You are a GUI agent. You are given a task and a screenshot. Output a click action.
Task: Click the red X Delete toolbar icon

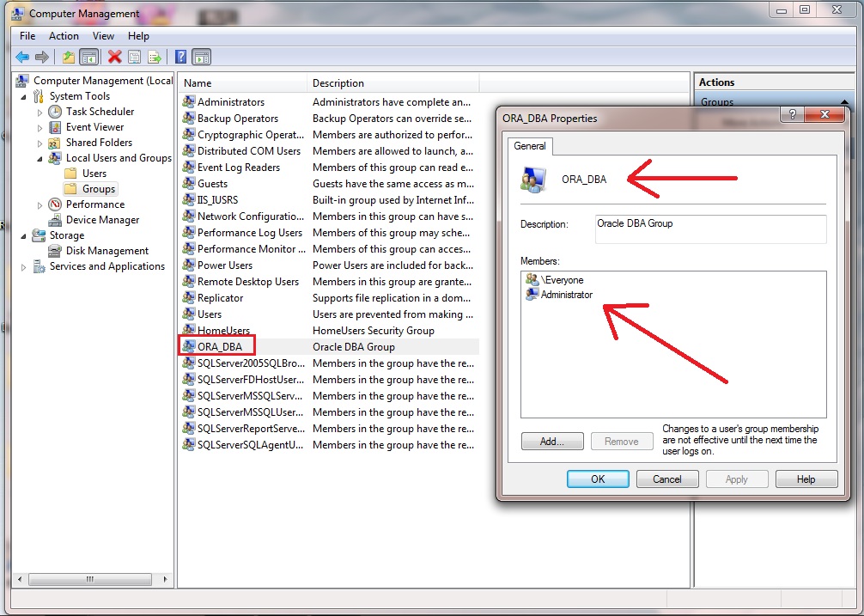click(114, 58)
